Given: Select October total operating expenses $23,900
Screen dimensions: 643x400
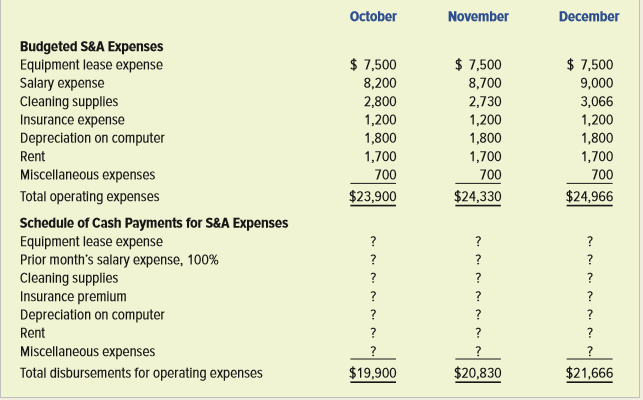Looking at the screenshot, I should point(373,197).
